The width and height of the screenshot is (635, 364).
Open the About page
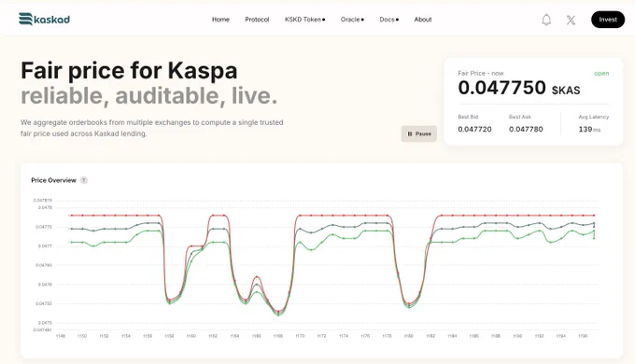(x=423, y=20)
